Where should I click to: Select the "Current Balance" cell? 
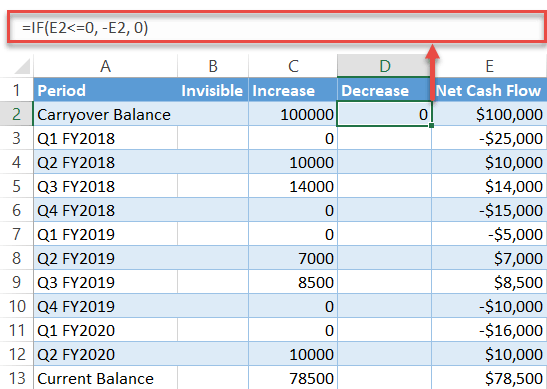[x=105, y=378]
